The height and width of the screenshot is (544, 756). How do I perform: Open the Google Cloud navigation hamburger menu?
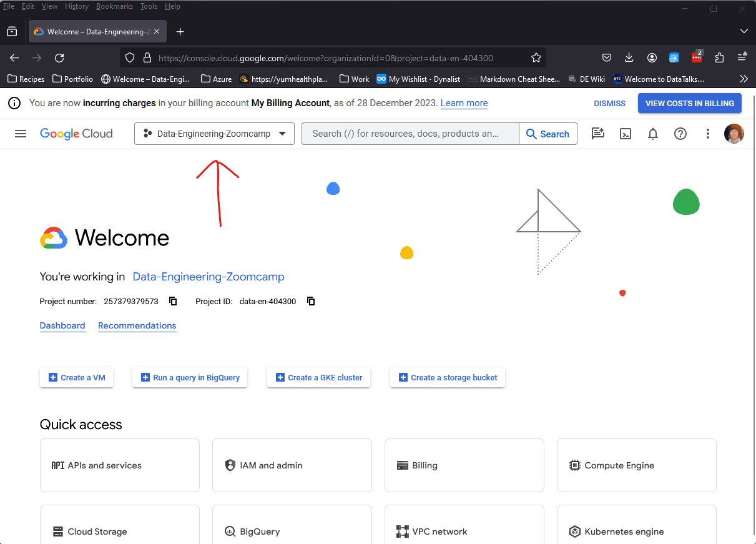[x=21, y=134]
